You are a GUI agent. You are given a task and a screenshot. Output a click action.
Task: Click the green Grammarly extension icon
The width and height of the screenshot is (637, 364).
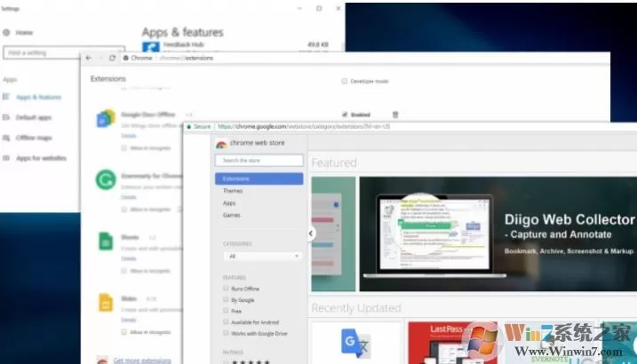coord(106,179)
